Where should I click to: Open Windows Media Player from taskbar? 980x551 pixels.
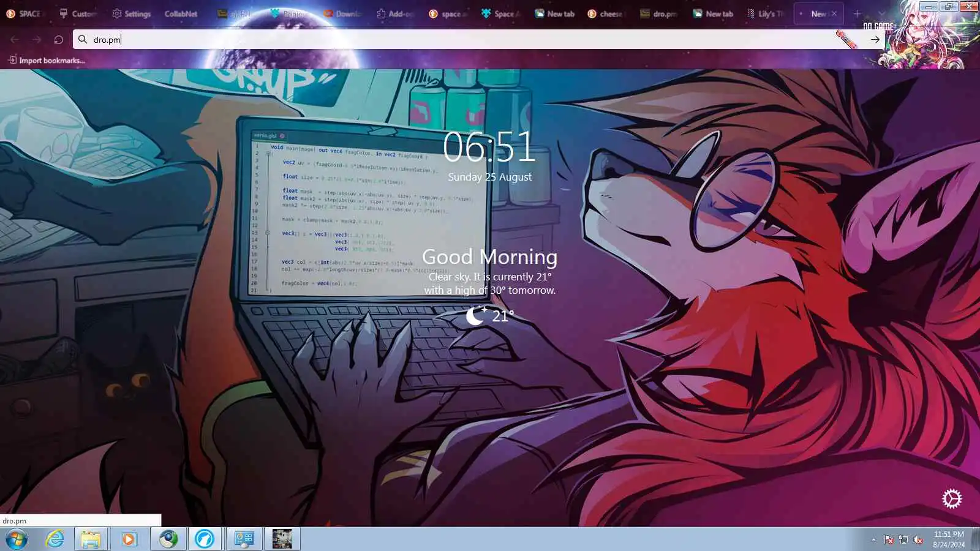coord(128,539)
